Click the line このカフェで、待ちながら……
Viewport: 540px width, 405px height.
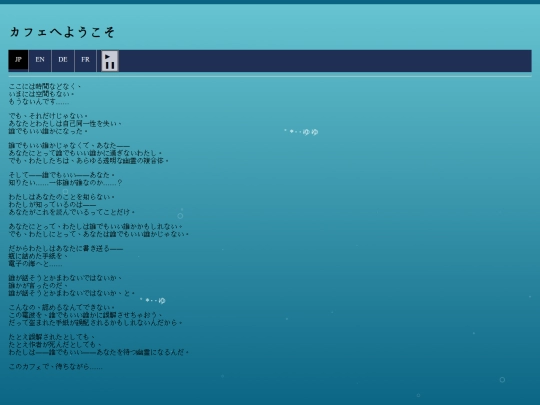tap(55, 366)
